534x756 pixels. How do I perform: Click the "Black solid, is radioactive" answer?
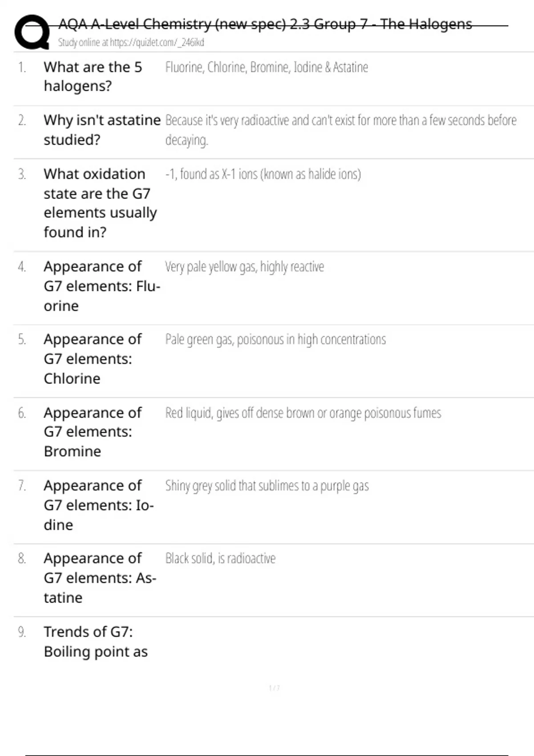coord(220,559)
